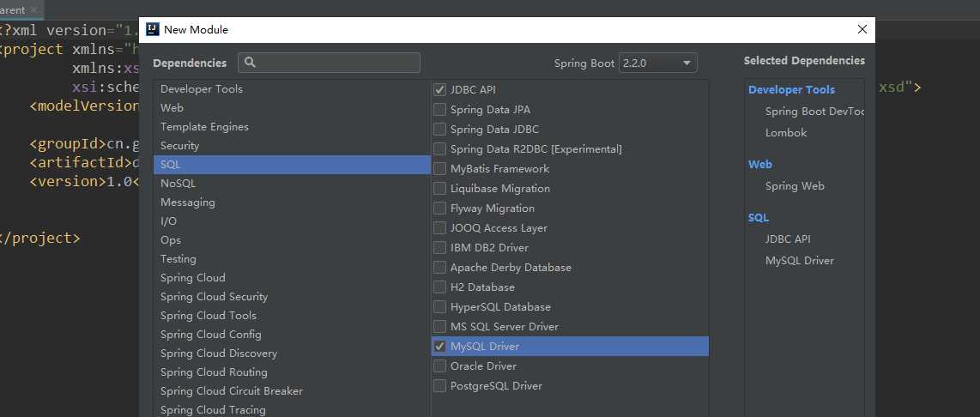The image size is (980, 417).
Task: Choose Spring Cloud Discovery category
Action: [x=292, y=353]
